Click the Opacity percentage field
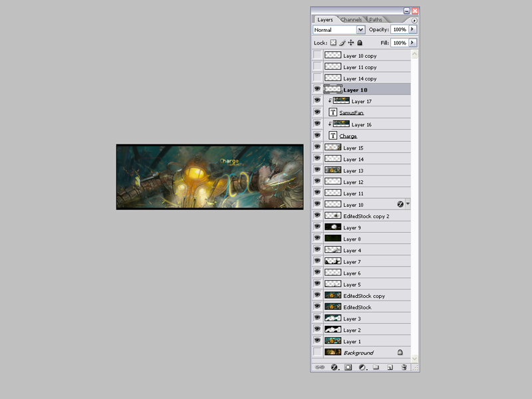Viewport: 532px width, 399px height. (400, 29)
